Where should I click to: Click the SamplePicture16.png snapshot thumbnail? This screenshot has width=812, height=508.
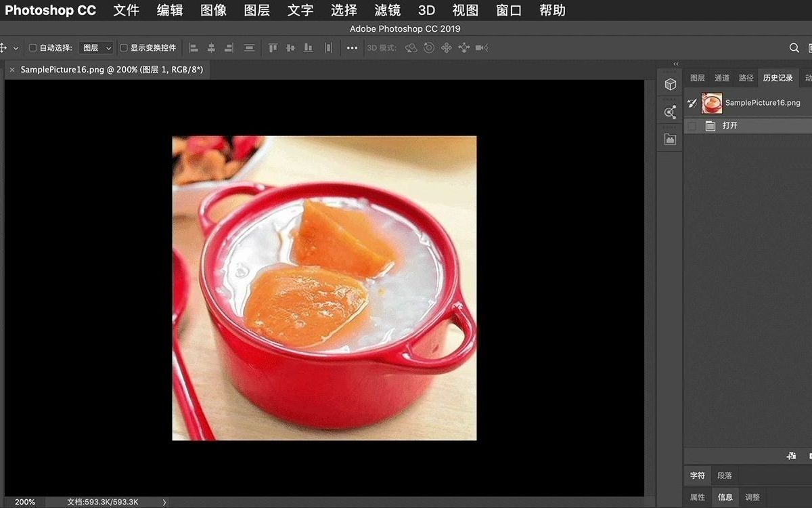point(711,102)
